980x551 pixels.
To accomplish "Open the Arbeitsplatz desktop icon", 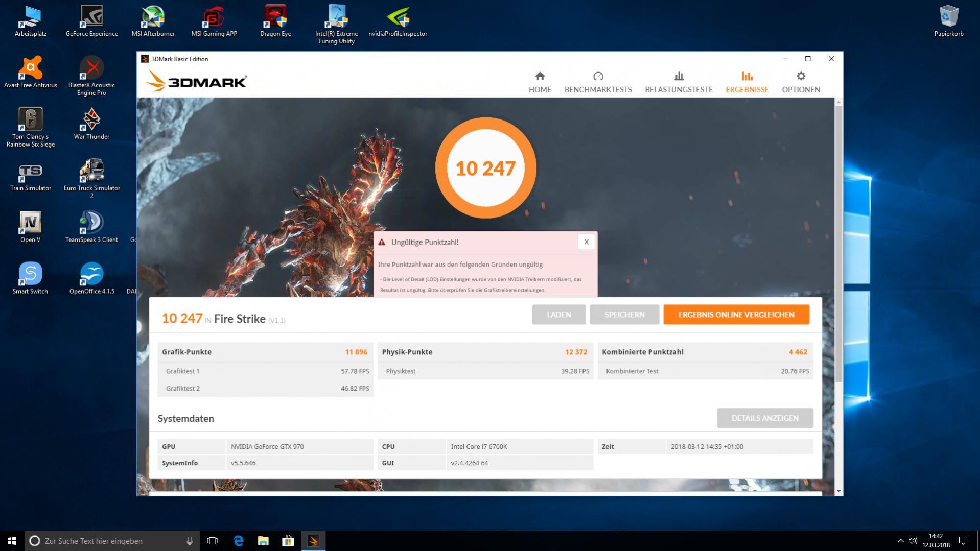I will (30, 21).
